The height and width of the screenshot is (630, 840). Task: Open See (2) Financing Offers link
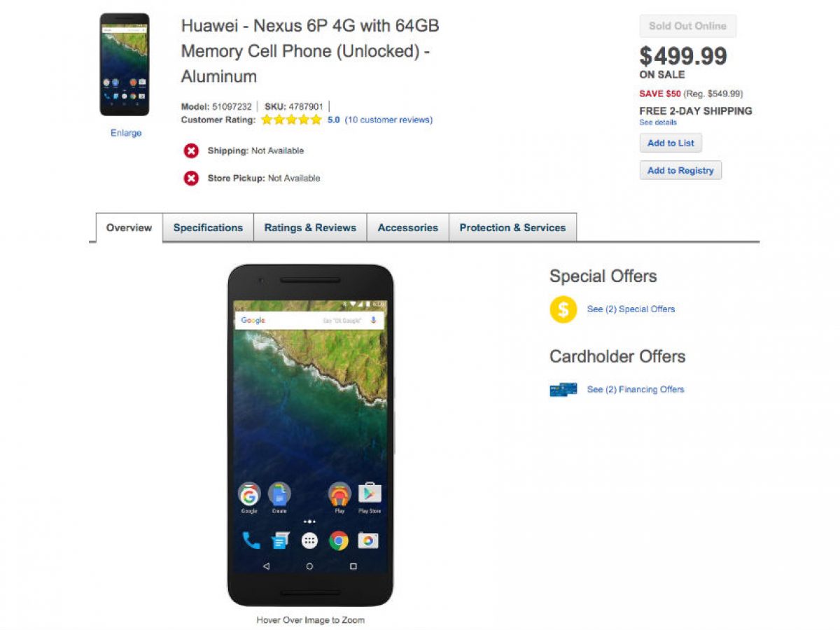tap(636, 390)
